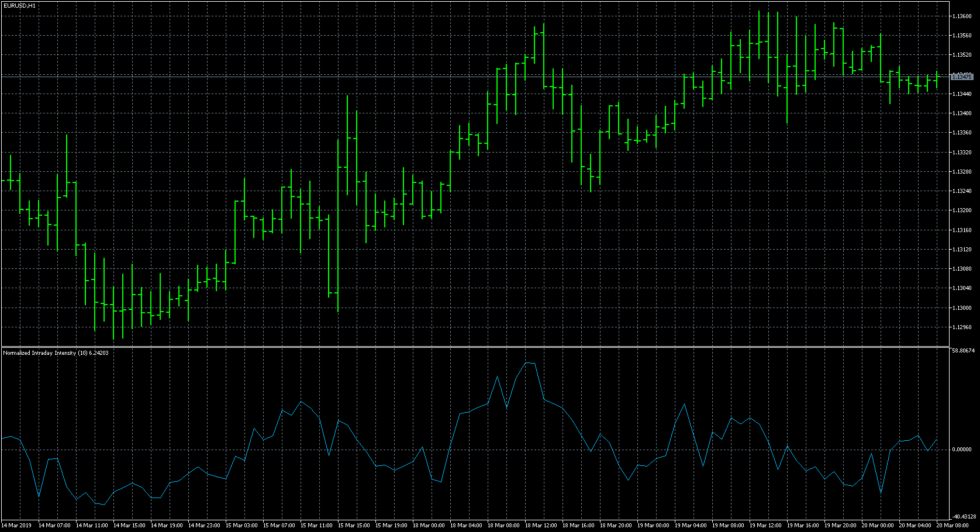The image size is (980, 532).
Task: Select the 15 Mar 19:00 time label
Action: tap(391, 526)
